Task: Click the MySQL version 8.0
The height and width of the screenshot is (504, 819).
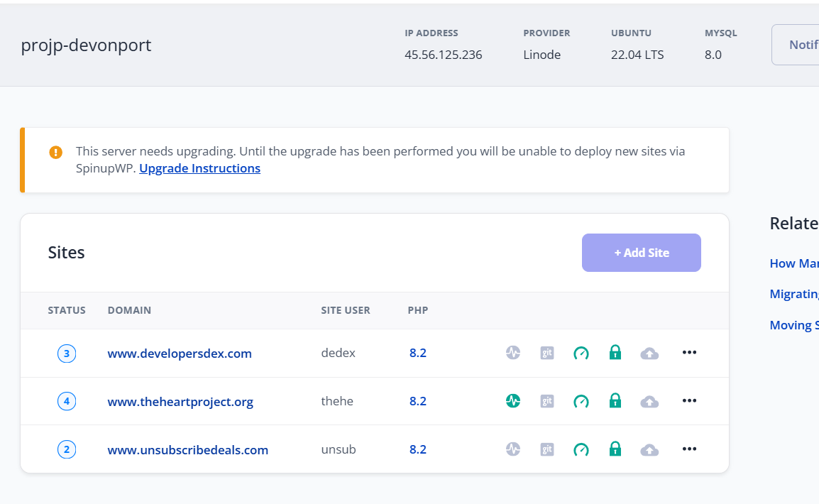Action: point(713,55)
